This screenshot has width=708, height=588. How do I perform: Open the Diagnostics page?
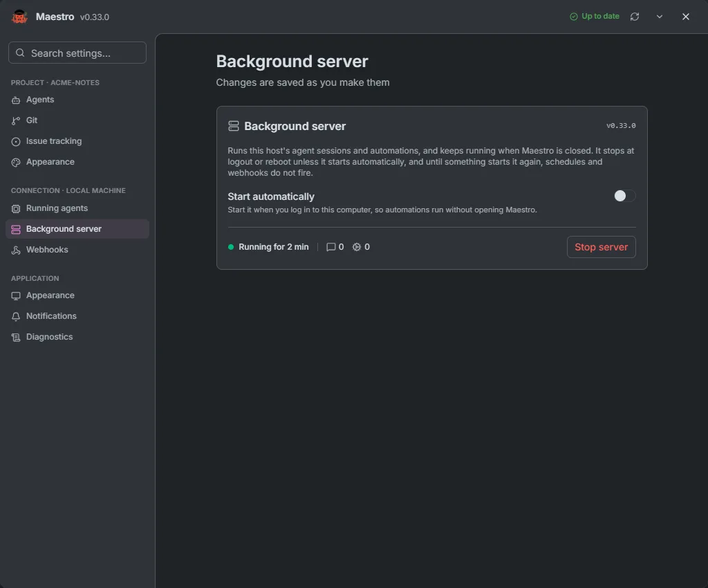click(x=77, y=337)
